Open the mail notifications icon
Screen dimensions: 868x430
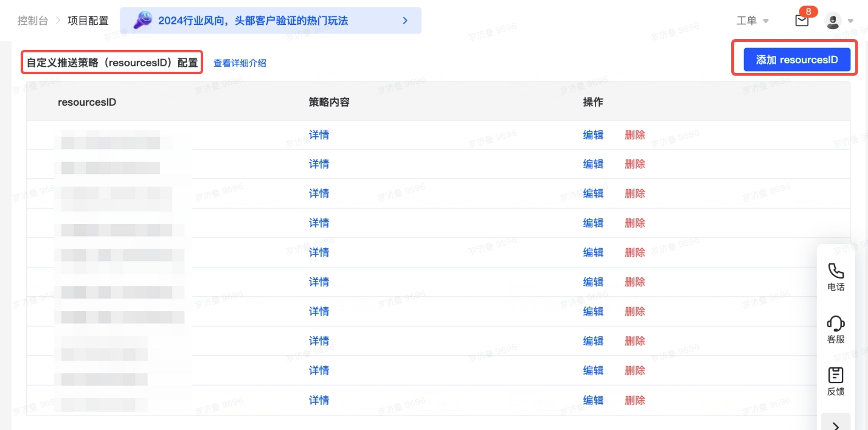(802, 21)
